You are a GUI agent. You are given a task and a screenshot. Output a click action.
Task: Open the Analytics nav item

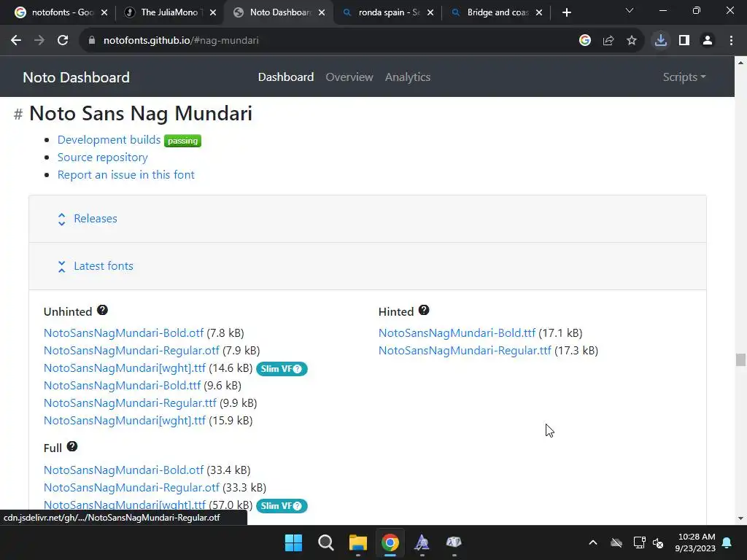pyautogui.click(x=408, y=77)
